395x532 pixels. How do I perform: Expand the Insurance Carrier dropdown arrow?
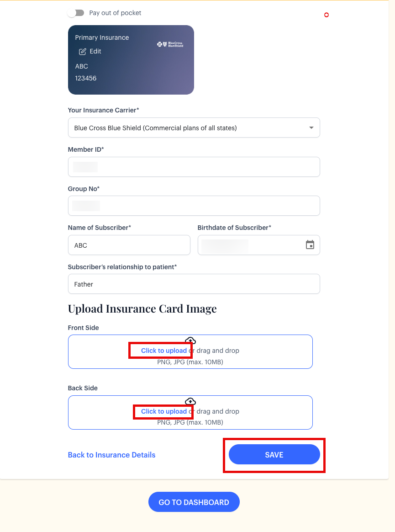(x=311, y=128)
